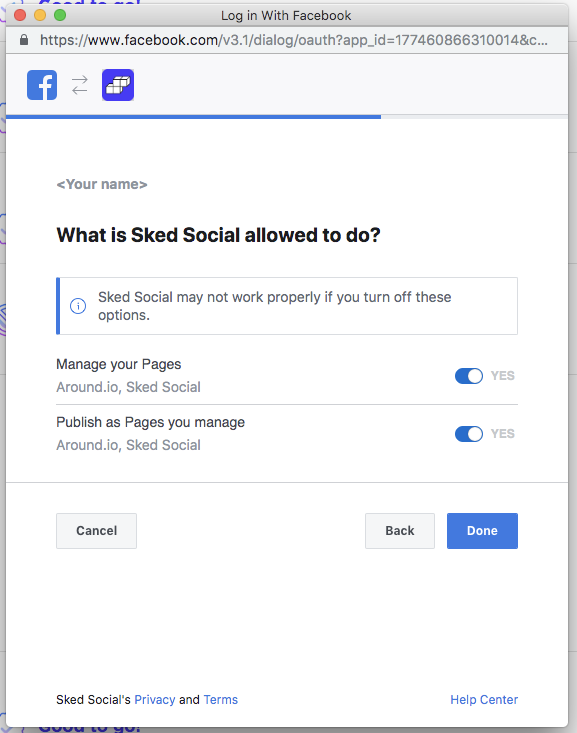Select the Done button
This screenshot has height=733, width=577.
click(482, 531)
